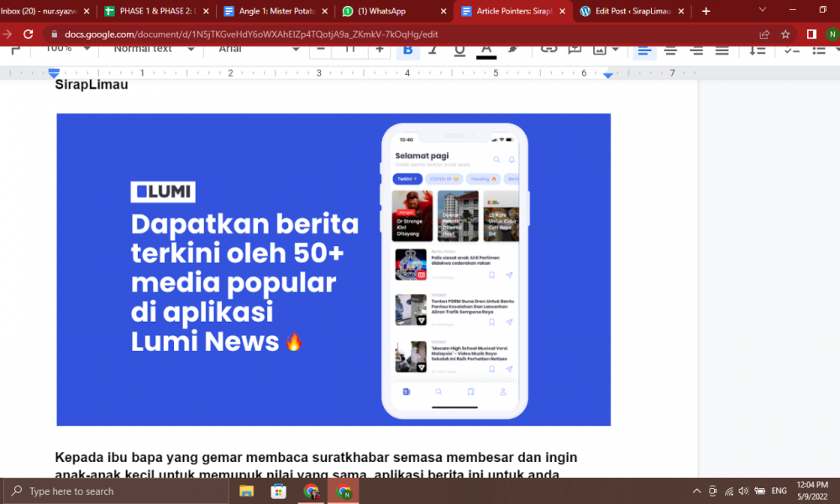
Task: Click the browser forward arrow
Action: (x=7, y=34)
